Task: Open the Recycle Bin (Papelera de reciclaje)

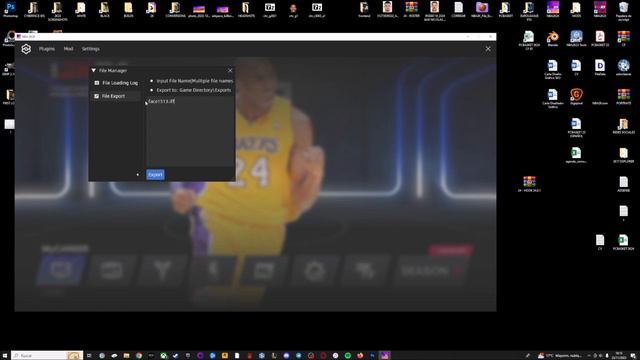Action: (623, 11)
